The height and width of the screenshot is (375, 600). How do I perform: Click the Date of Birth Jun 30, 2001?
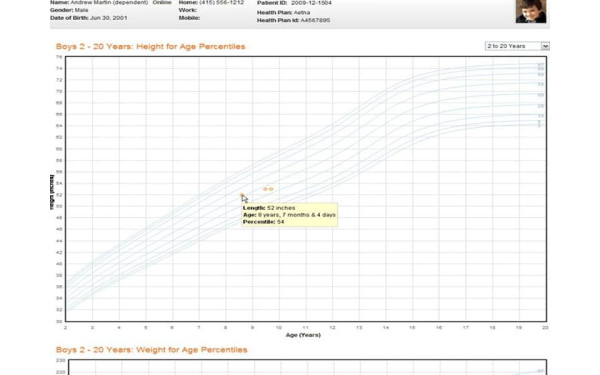(x=109, y=18)
